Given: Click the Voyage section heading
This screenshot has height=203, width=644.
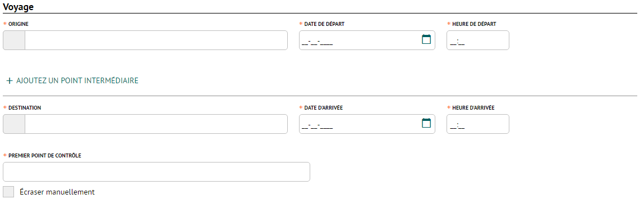Looking at the screenshot, I should click(19, 7).
